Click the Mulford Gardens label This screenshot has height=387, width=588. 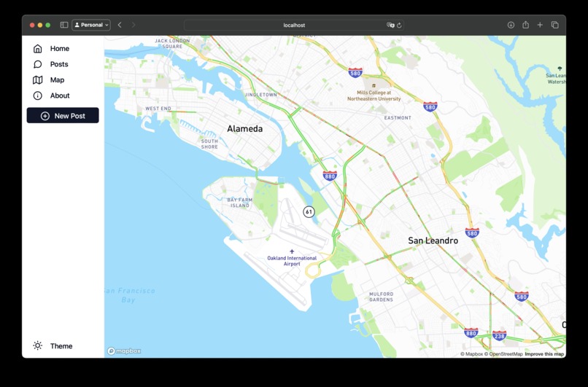(x=382, y=297)
